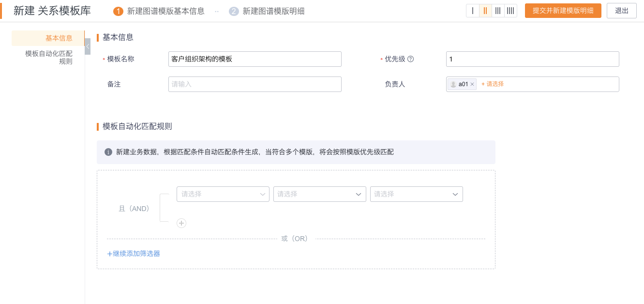644x304 pixels.
Task: Click the a01 user avatar icon
Action: (x=453, y=84)
